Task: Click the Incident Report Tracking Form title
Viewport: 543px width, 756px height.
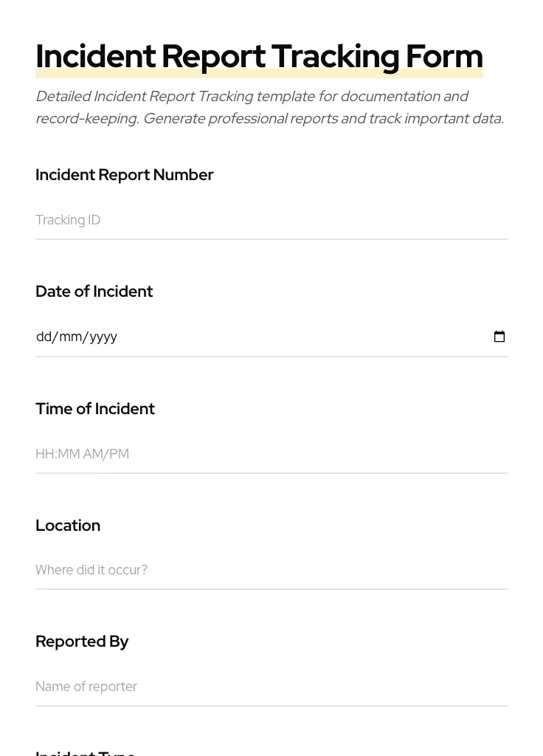Action: (x=259, y=55)
